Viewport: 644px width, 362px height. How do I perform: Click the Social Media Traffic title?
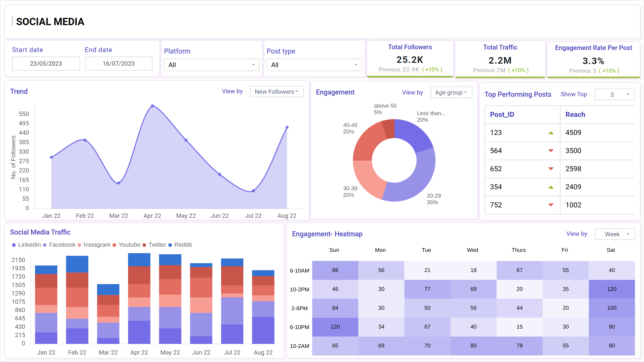pos(40,232)
